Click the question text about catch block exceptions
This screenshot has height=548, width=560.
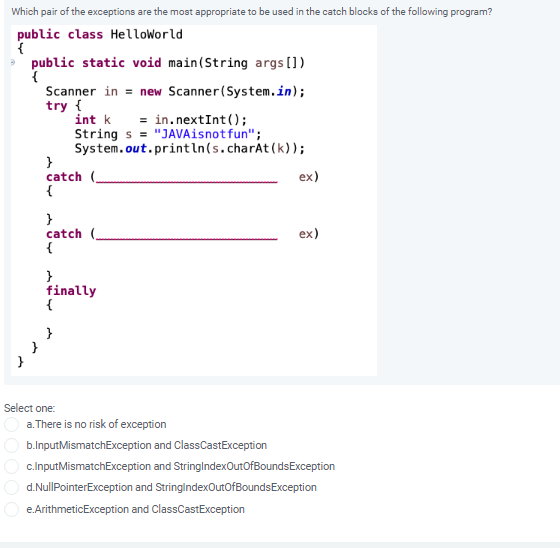[251, 12]
